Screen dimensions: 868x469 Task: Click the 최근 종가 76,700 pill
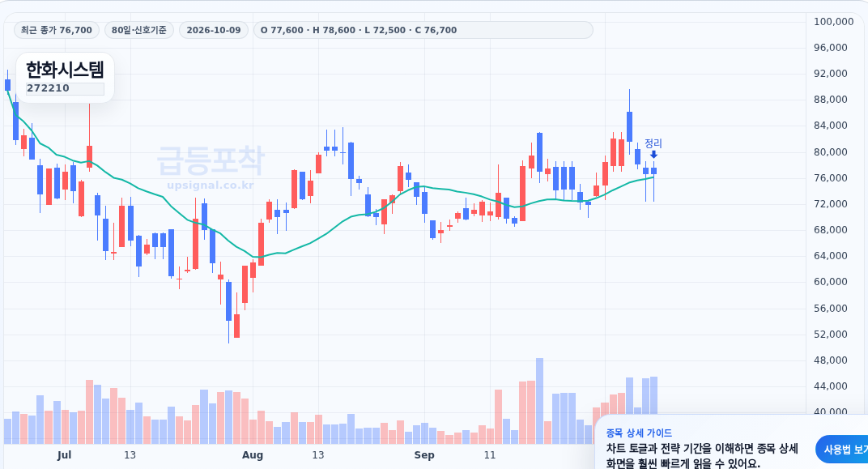point(57,30)
